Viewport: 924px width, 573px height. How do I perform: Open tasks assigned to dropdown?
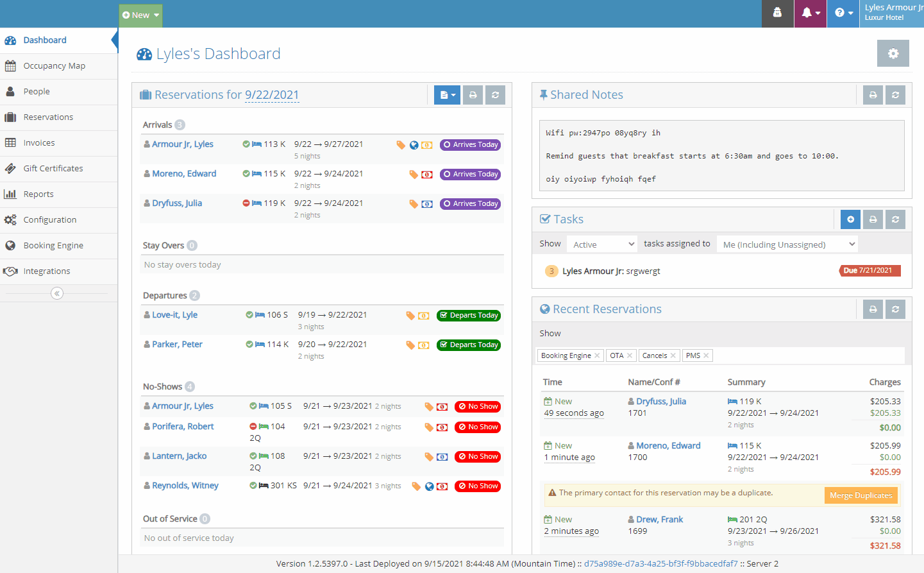point(788,244)
